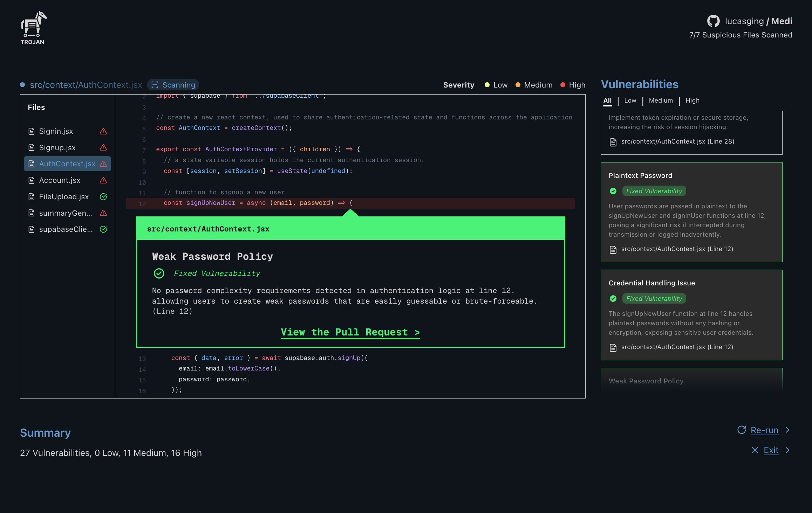Click the warning triangle beside summaryGen file
The image size is (812, 513).
coord(103,213)
